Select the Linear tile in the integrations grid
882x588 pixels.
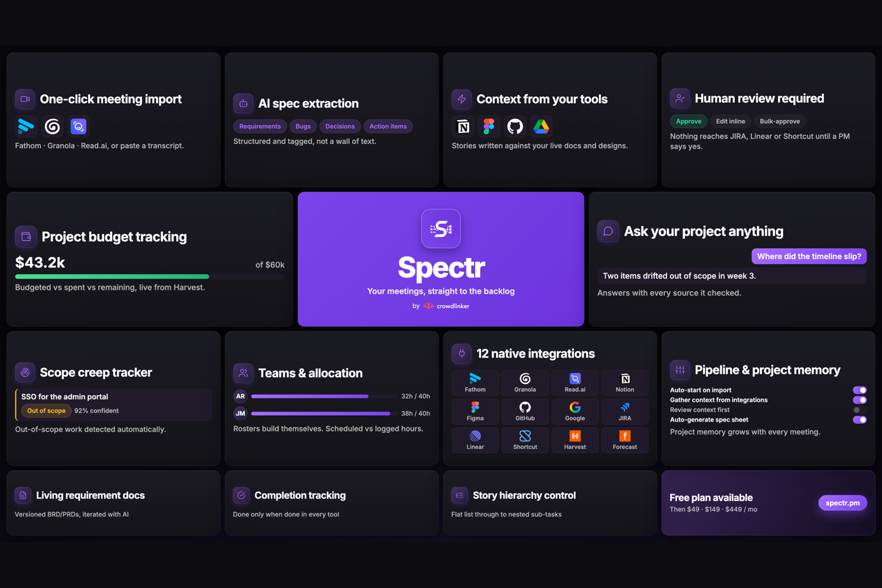[475, 440]
